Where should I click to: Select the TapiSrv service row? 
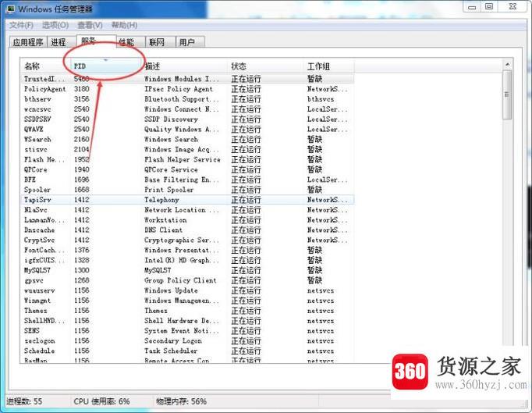pos(187,200)
